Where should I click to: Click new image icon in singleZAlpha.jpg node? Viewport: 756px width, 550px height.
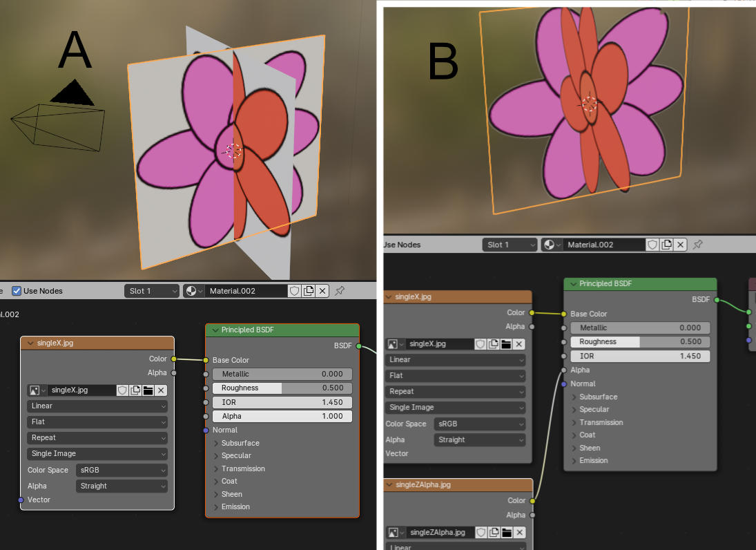click(494, 532)
